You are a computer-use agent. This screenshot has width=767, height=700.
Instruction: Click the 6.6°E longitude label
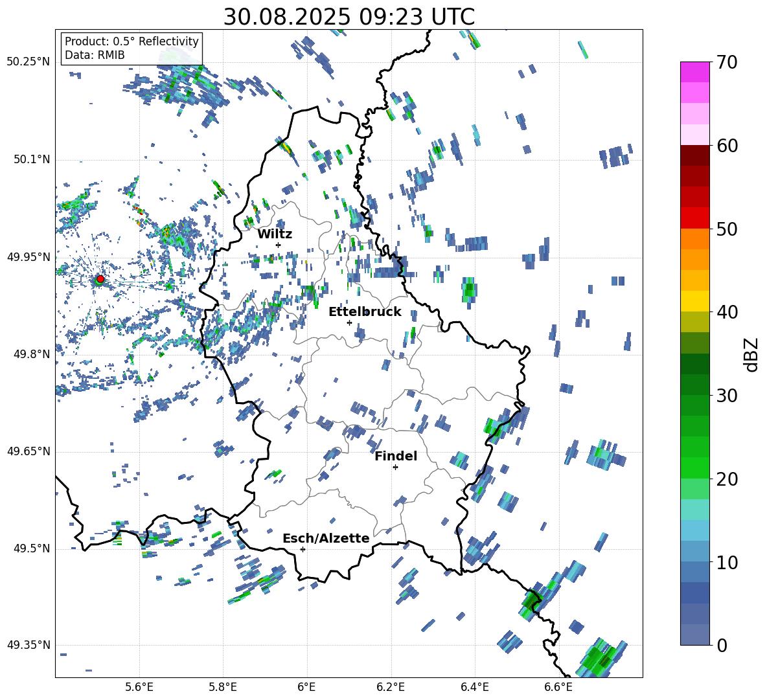coord(558,687)
